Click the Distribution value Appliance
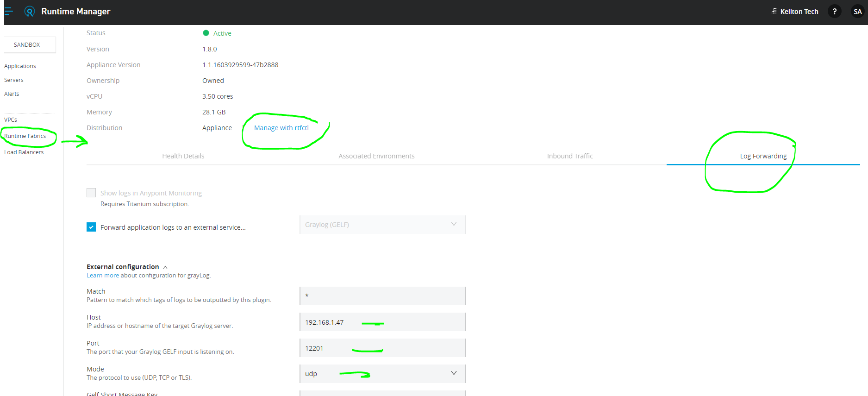The width and height of the screenshot is (868, 396). [217, 128]
